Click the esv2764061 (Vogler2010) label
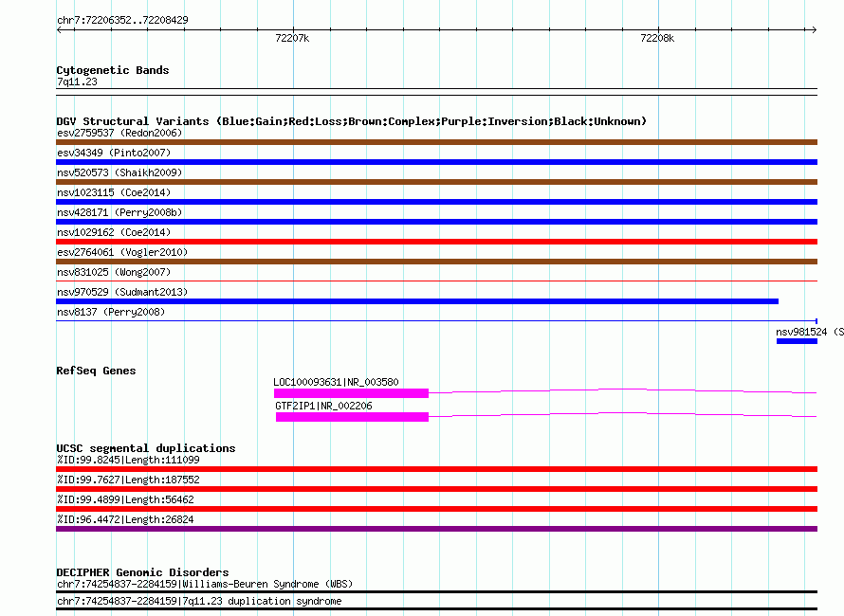Image resolution: width=844 pixels, height=616 pixels. pos(122,252)
